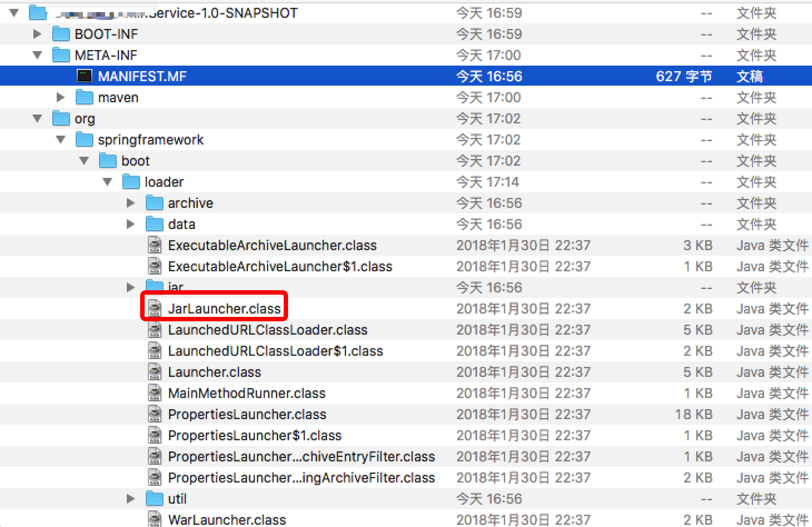Click the 18 KB size of PropertiesLauncher.class
This screenshot has width=812, height=527.
tap(694, 414)
